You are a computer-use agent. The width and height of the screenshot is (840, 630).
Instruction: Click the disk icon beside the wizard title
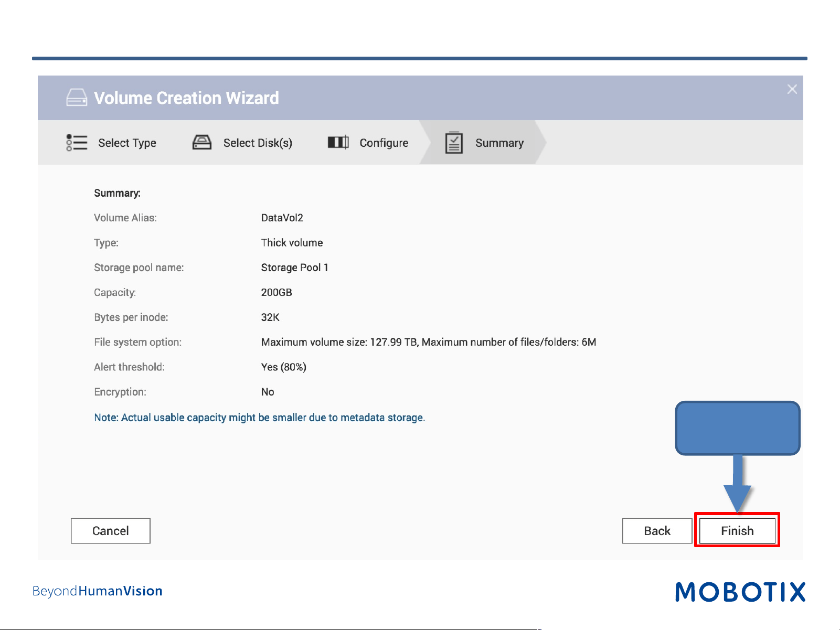click(77, 98)
